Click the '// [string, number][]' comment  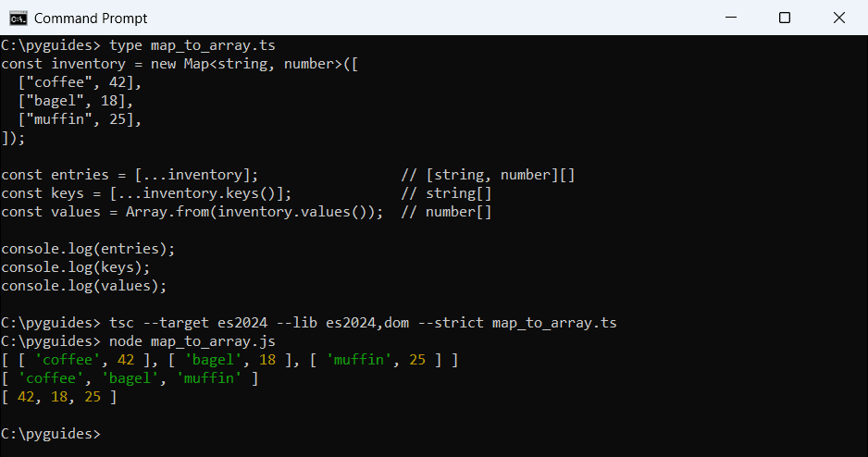pos(489,175)
